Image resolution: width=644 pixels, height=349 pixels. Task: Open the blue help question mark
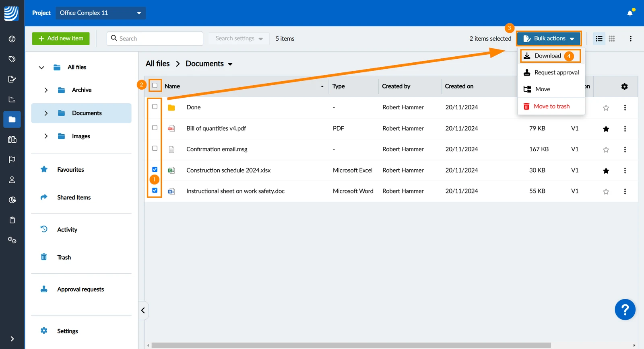point(625,310)
